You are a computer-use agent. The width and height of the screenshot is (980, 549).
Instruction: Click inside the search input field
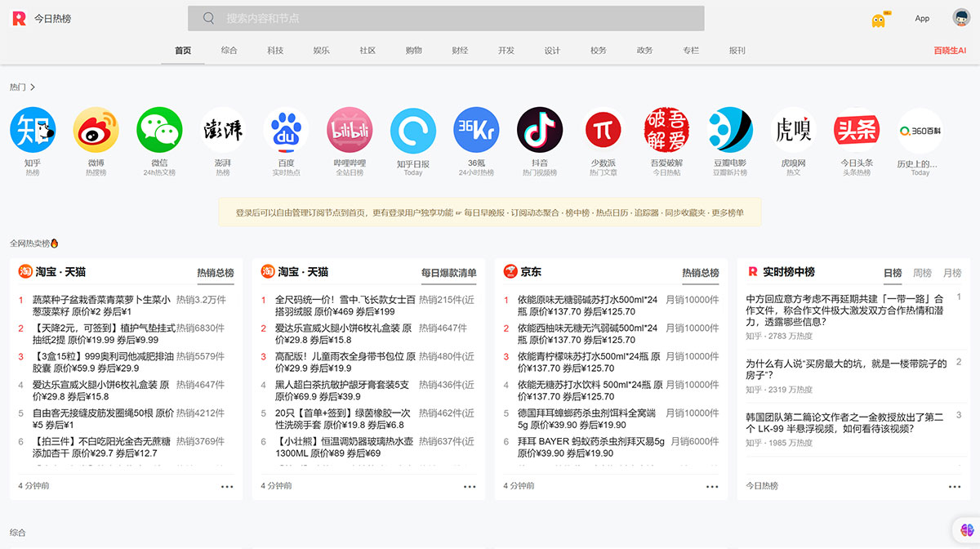[x=445, y=18]
